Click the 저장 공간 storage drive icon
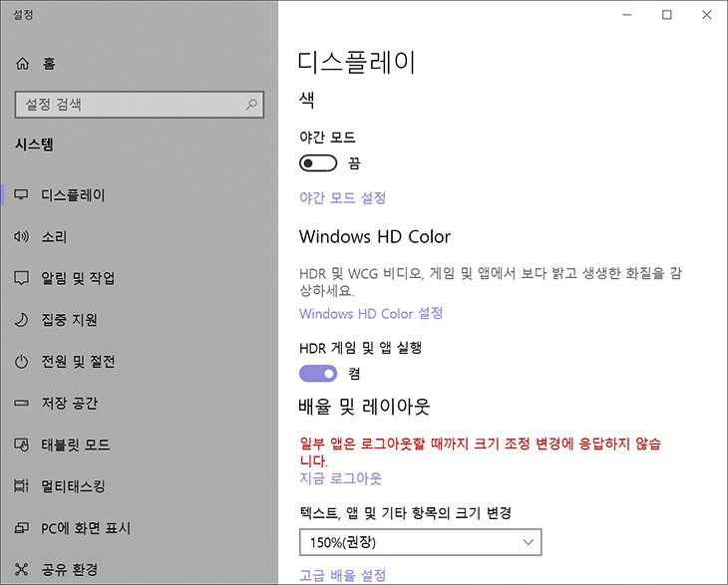Screen dimensions: 728x585 tap(21, 403)
